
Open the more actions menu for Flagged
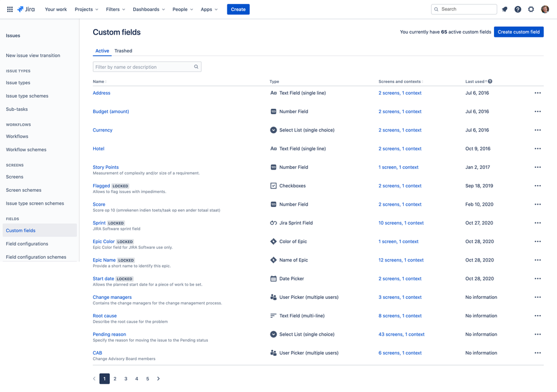tap(537, 186)
